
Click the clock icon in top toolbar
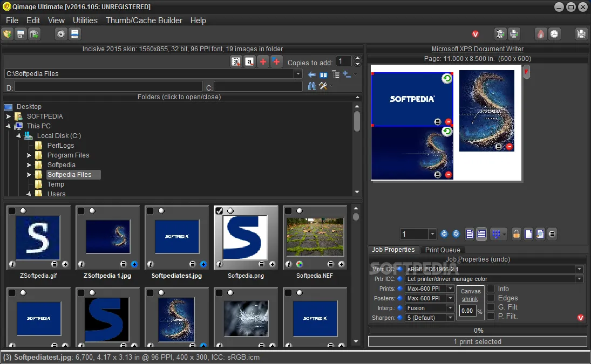(x=554, y=34)
